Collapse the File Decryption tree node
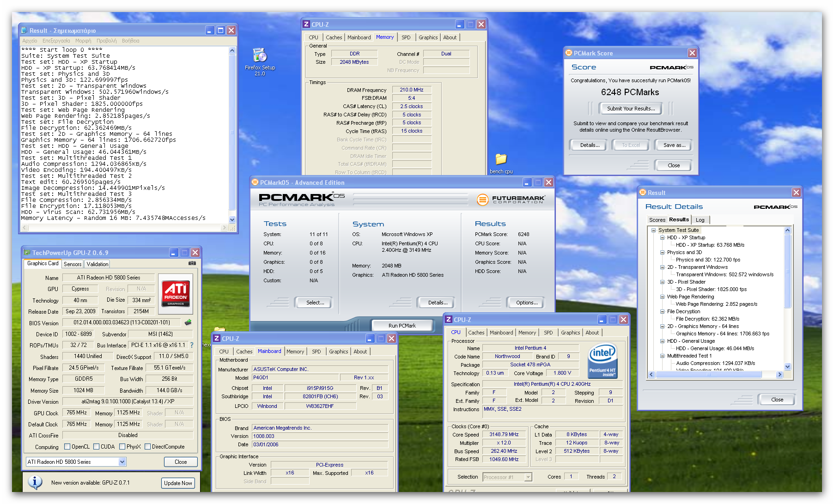The width and height of the screenshot is (834, 504). pos(663,311)
